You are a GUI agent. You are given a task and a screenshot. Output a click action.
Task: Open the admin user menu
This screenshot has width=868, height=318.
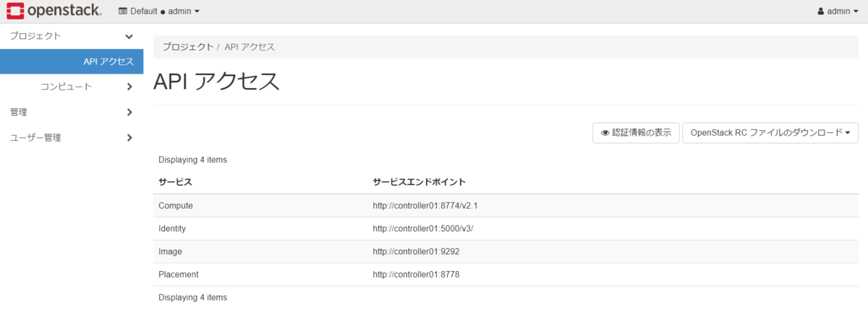(x=838, y=11)
